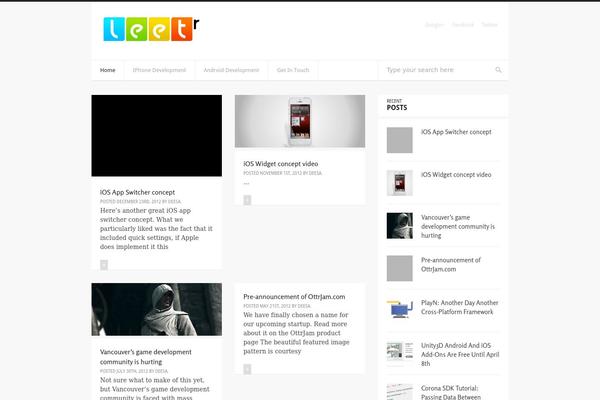The height and width of the screenshot is (400, 600).
Task: Click the 'Posted May 21st, 2012' meta line
Action: click(x=277, y=306)
